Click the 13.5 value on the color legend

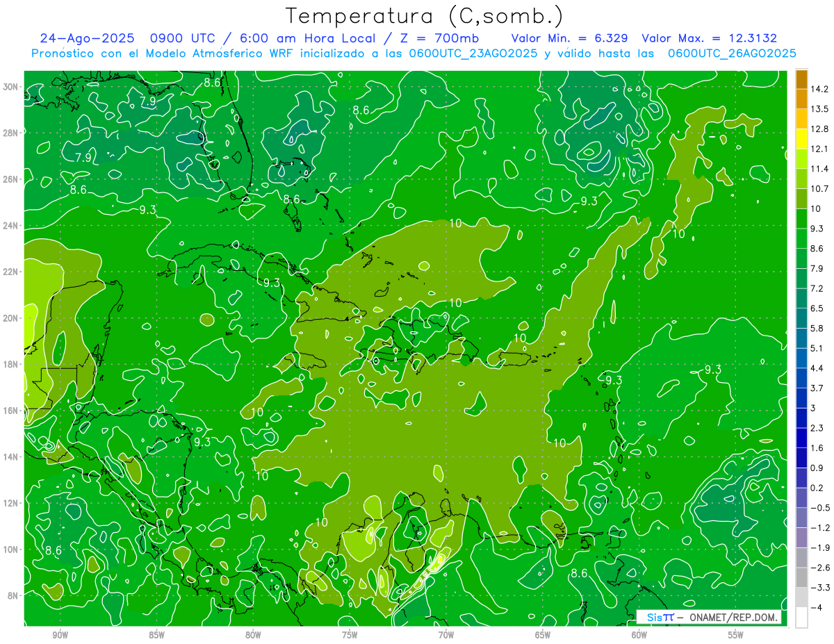tap(819, 109)
